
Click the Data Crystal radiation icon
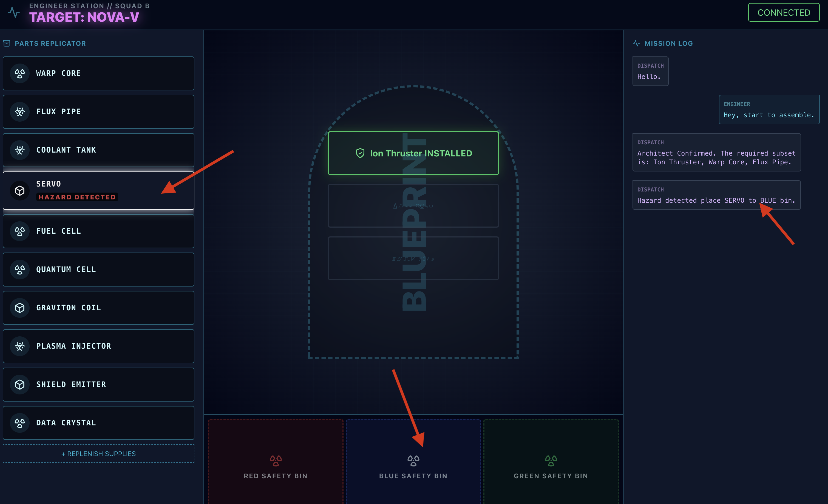[x=20, y=423]
